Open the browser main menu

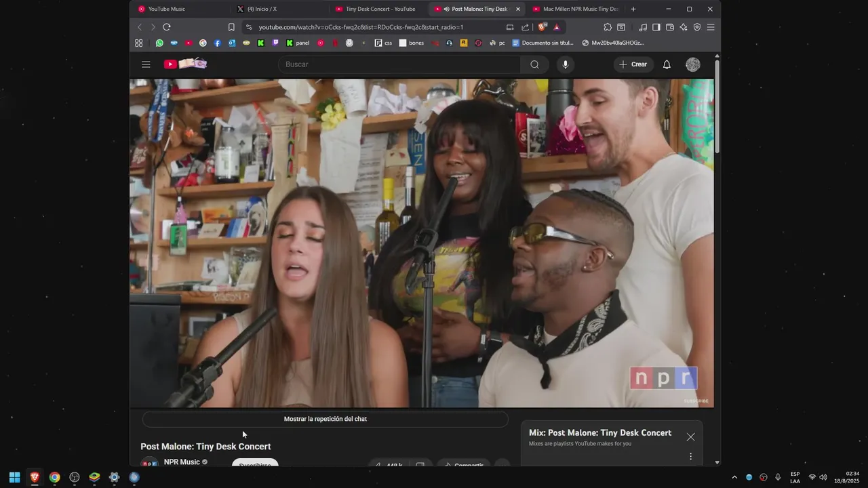pyautogui.click(x=711, y=27)
